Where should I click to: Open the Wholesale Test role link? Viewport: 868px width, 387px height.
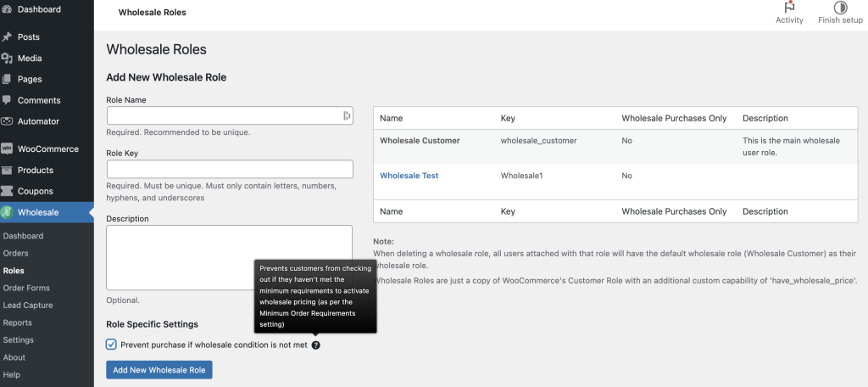409,176
